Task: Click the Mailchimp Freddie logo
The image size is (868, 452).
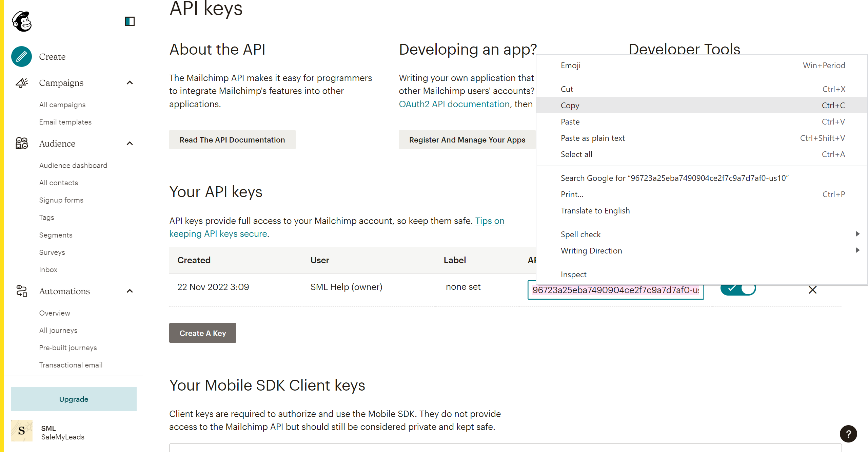Action: tap(22, 21)
